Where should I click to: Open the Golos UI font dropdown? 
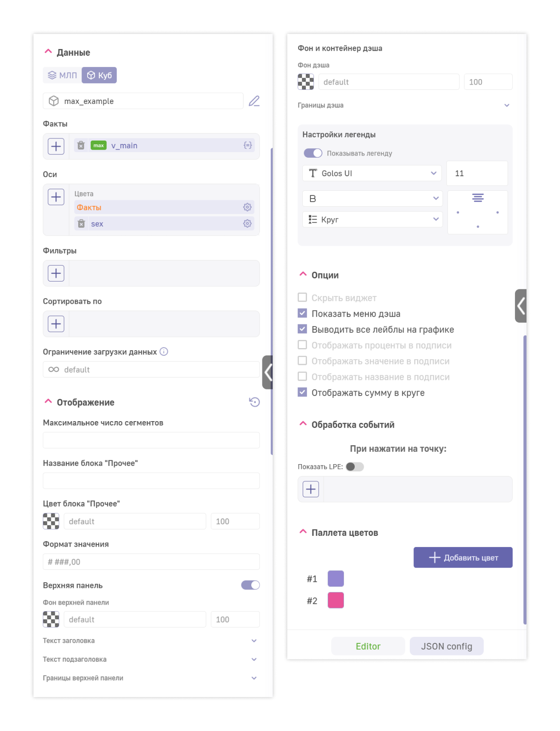pyautogui.click(x=372, y=173)
